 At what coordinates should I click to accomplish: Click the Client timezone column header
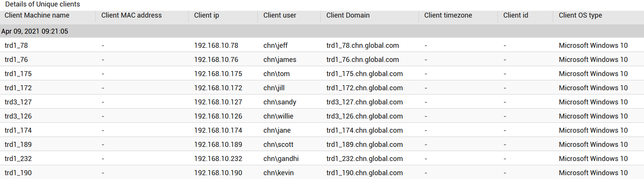(x=448, y=15)
